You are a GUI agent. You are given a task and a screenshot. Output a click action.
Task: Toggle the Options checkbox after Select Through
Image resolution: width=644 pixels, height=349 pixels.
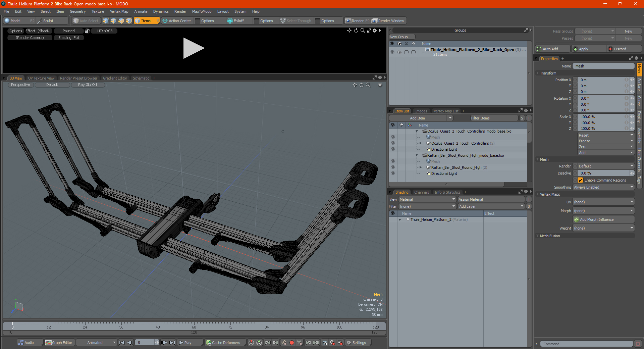pos(318,21)
